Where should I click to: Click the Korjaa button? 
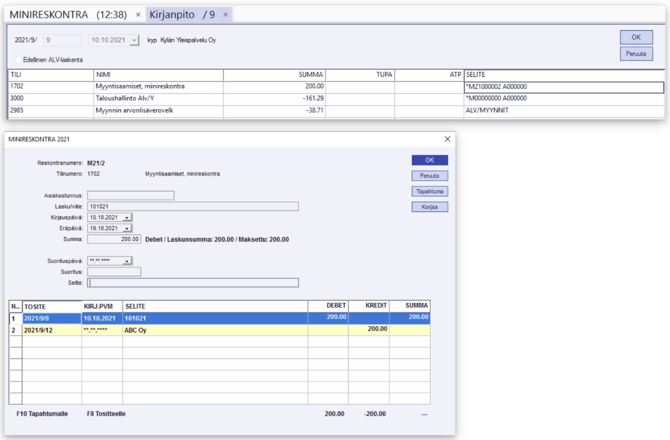[429, 207]
